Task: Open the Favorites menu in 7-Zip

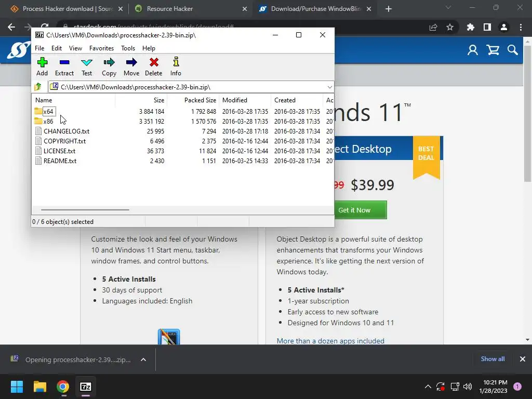Action: point(101,48)
